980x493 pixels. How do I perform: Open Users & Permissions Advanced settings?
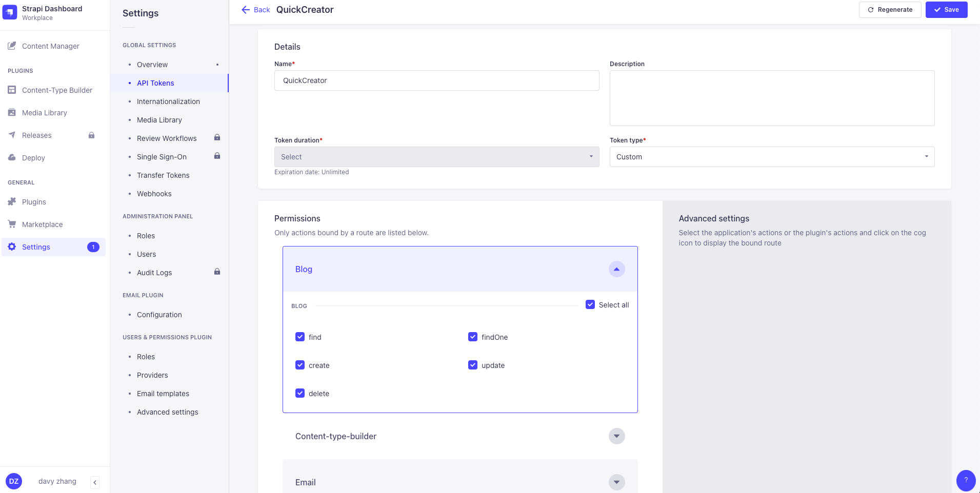(168, 412)
